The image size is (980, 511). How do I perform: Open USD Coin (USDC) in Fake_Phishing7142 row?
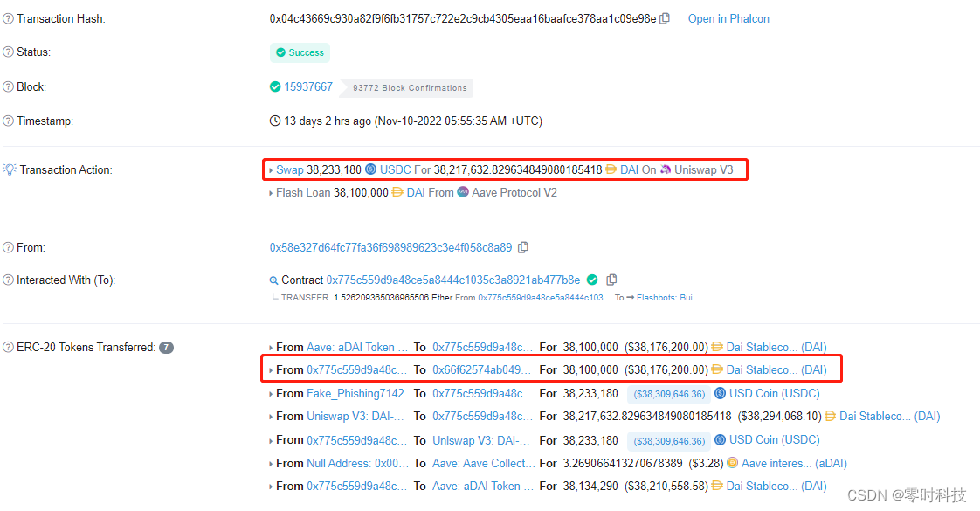[x=775, y=394]
